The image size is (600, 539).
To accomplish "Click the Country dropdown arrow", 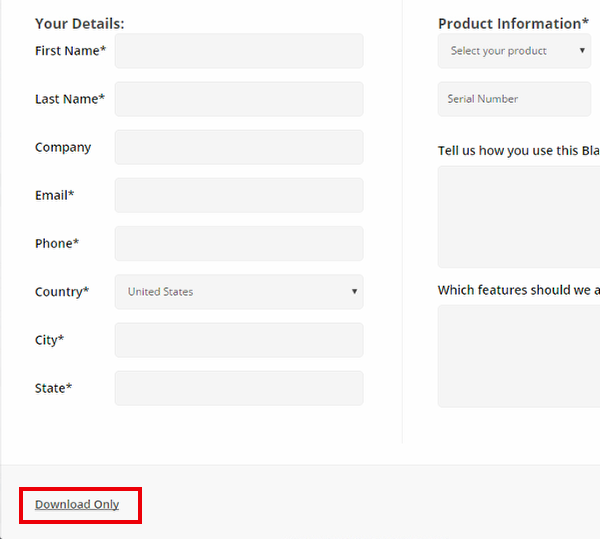I will click(354, 291).
